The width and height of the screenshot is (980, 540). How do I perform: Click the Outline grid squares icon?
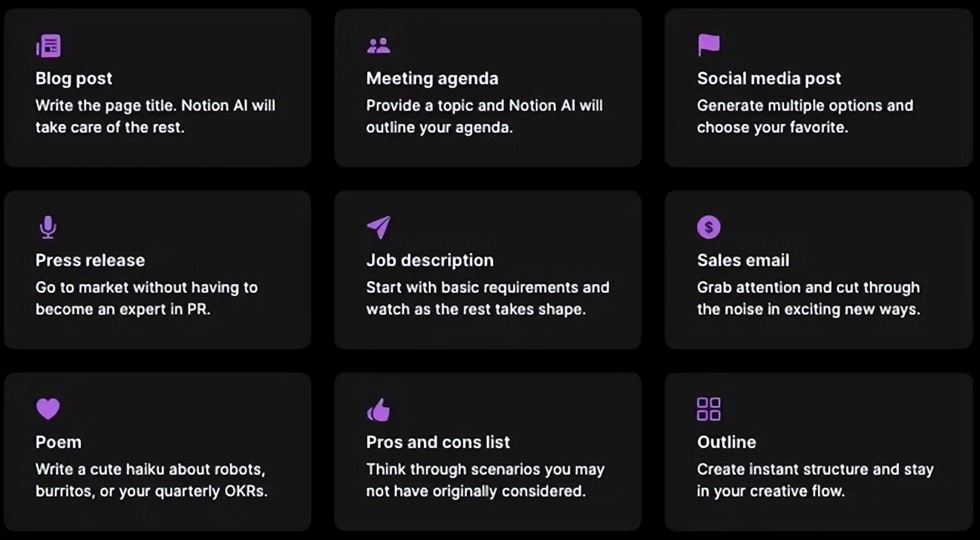tap(708, 409)
